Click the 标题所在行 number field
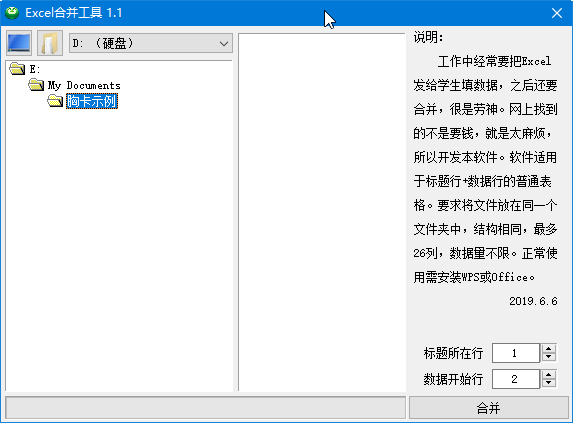This screenshot has height=423, width=573. [516, 353]
